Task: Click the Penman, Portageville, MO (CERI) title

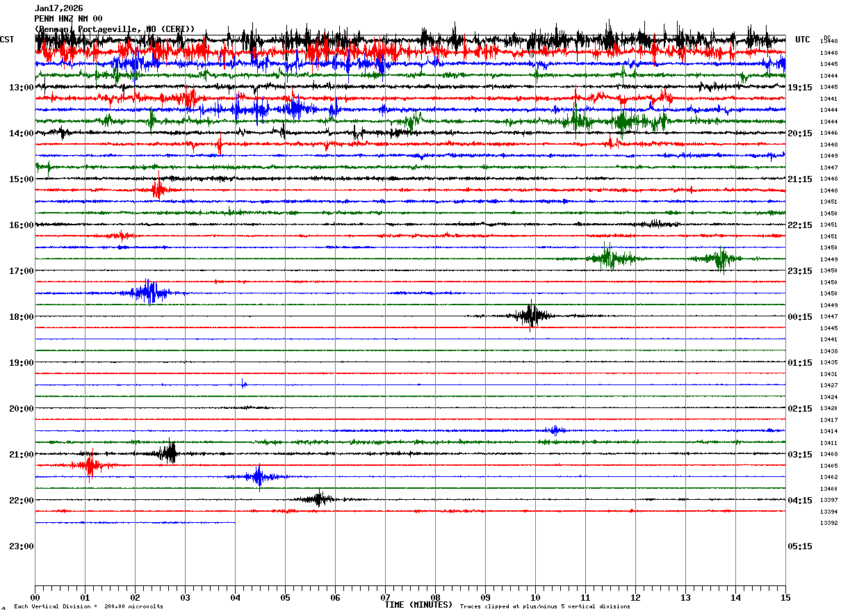Action: 115,29
